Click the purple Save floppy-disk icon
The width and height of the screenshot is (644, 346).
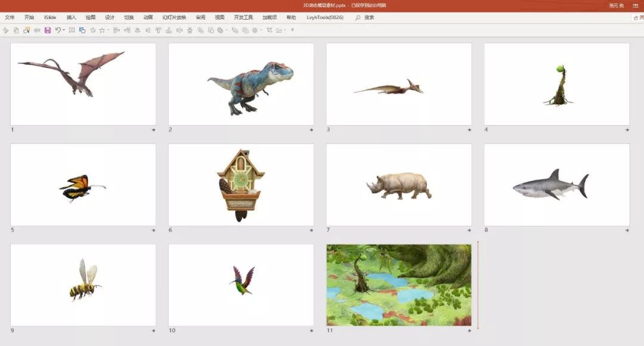click(48, 30)
